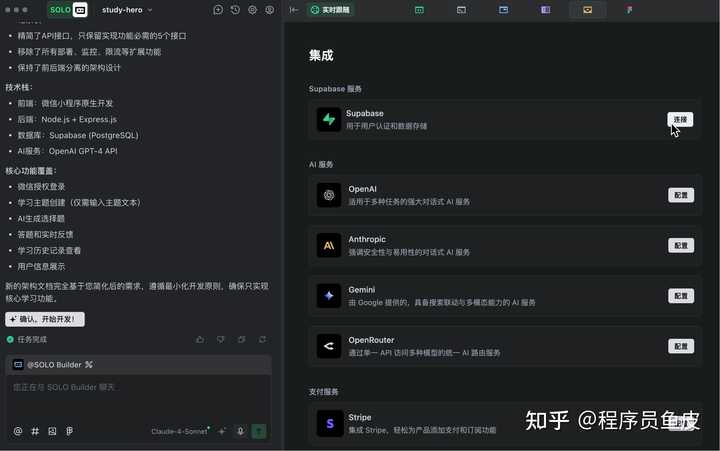Copy the response with copy icon
This screenshot has height=451, width=720.
click(x=242, y=339)
